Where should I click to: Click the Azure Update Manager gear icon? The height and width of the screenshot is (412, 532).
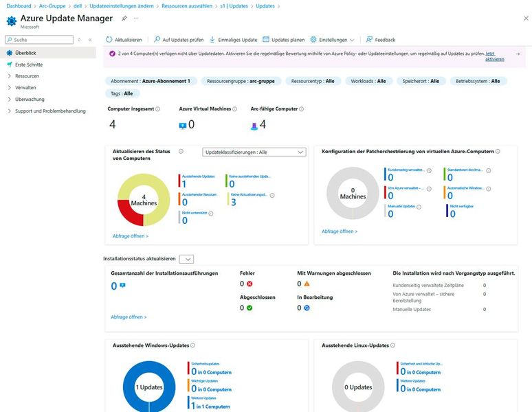[x=12, y=21]
